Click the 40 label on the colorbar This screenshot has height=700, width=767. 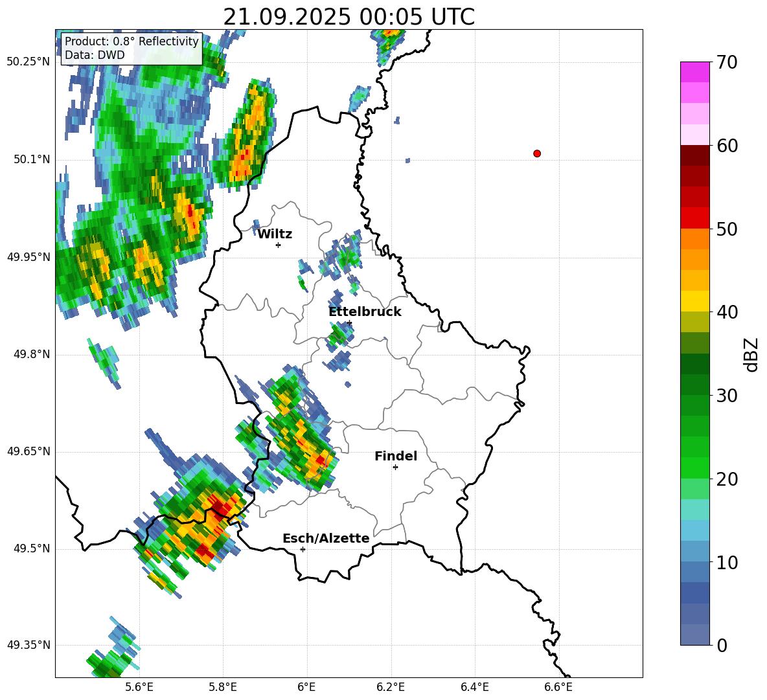point(727,312)
